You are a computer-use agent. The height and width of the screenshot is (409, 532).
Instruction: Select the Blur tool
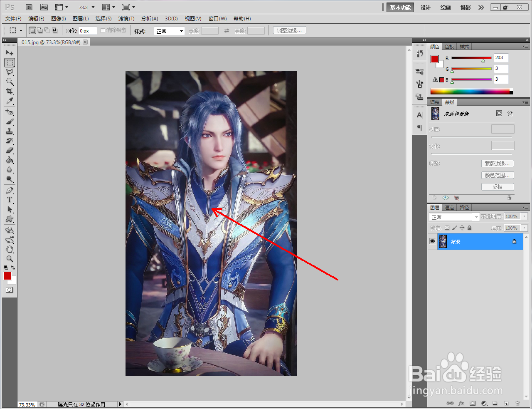tap(10, 170)
